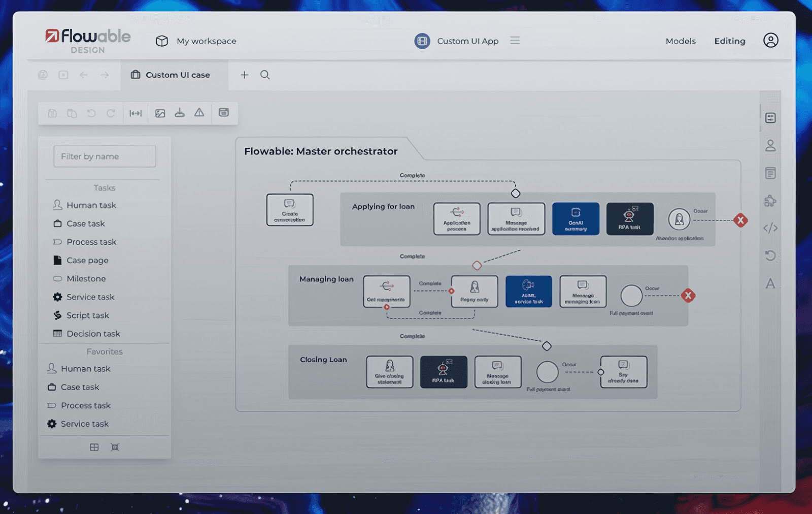Open the user icon in the right sidebar

pyautogui.click(x=770, y=146)
